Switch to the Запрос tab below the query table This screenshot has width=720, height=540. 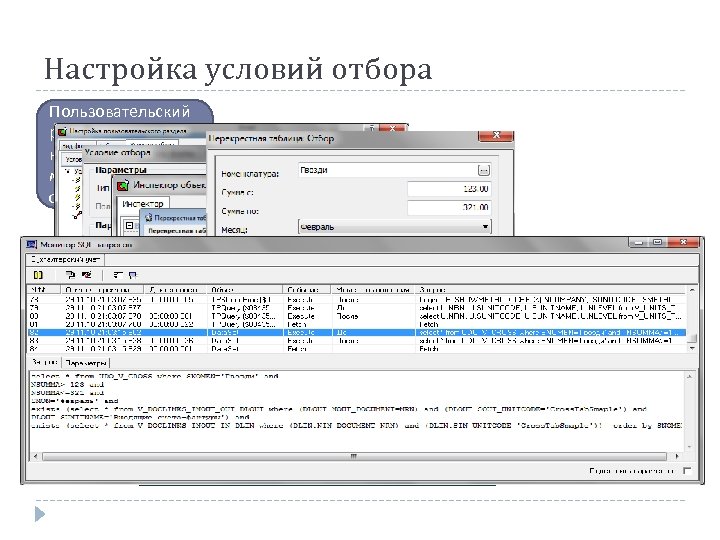[x=44, y=362]
